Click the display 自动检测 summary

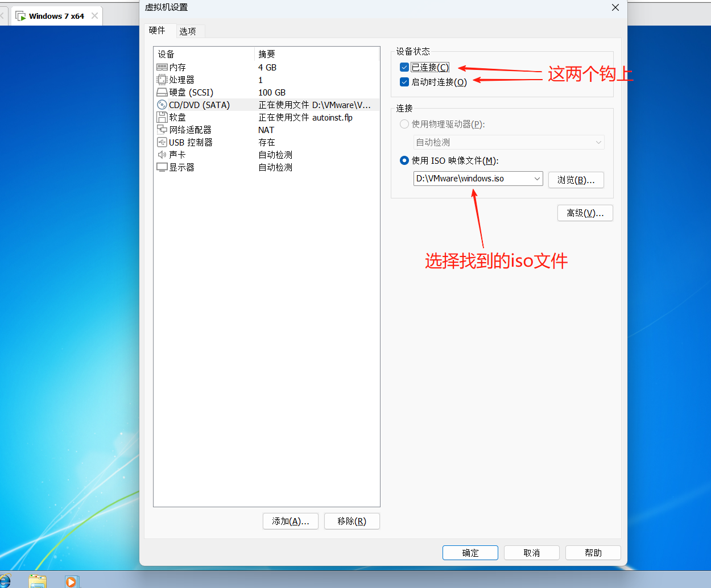[x=275, y=167]
